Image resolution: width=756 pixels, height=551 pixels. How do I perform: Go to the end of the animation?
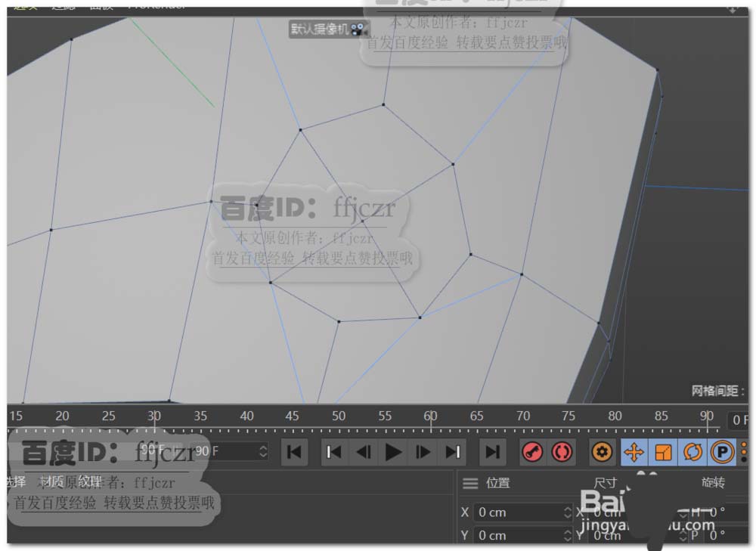(492, 452)
